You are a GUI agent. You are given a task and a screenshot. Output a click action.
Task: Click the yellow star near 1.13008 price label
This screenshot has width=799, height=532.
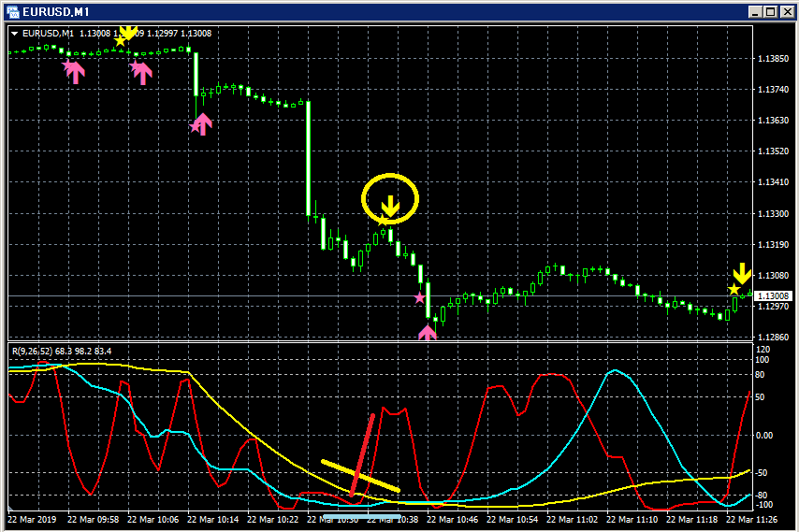pyautogui.click(x=734, y=290)
